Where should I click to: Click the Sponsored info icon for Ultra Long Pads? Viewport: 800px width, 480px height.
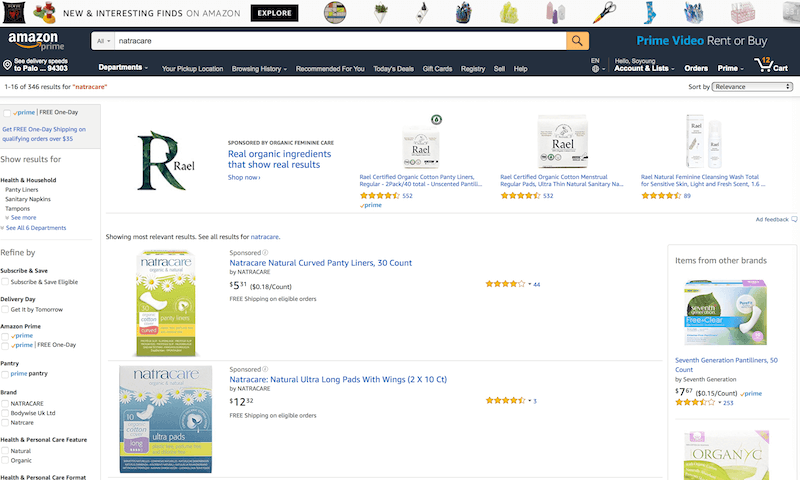click(x=265, y=369)
